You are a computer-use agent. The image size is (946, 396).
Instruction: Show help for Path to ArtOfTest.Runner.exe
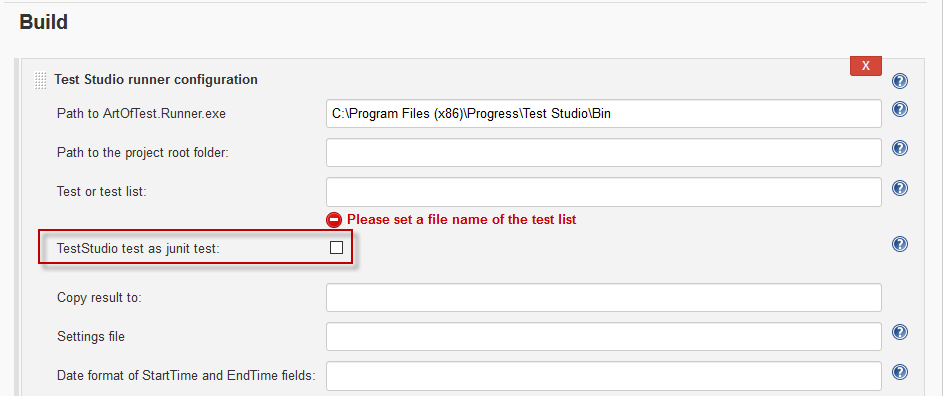(x=900, y=109)
